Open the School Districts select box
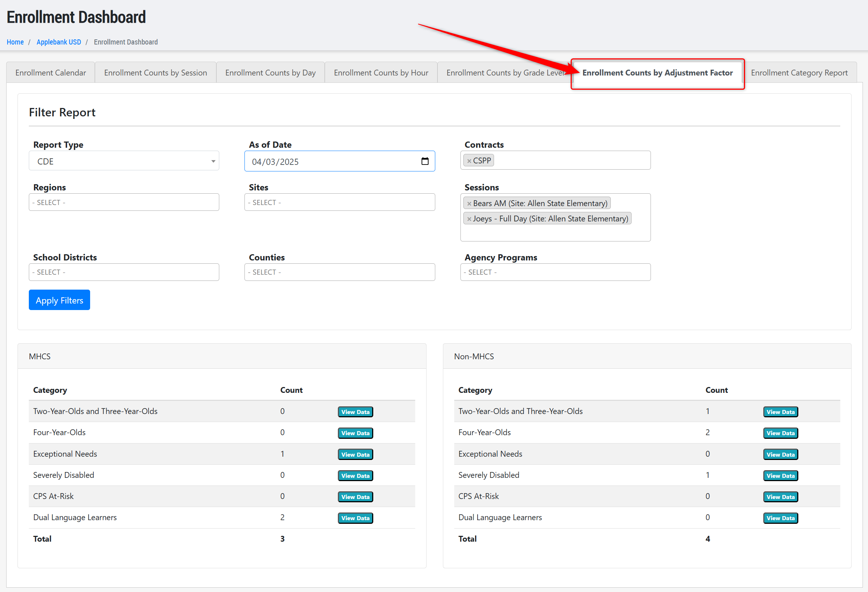This screenshot has width=868, height=592. (124, 272)
